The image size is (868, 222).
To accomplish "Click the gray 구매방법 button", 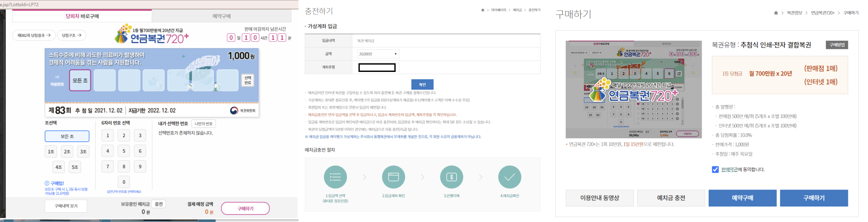I will 837,45.
